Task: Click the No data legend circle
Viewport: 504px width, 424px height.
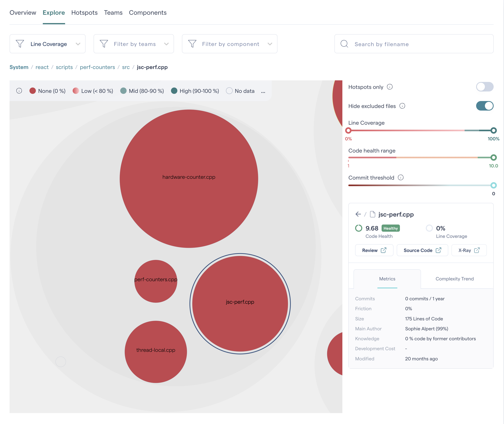Action: coord(229,91)
